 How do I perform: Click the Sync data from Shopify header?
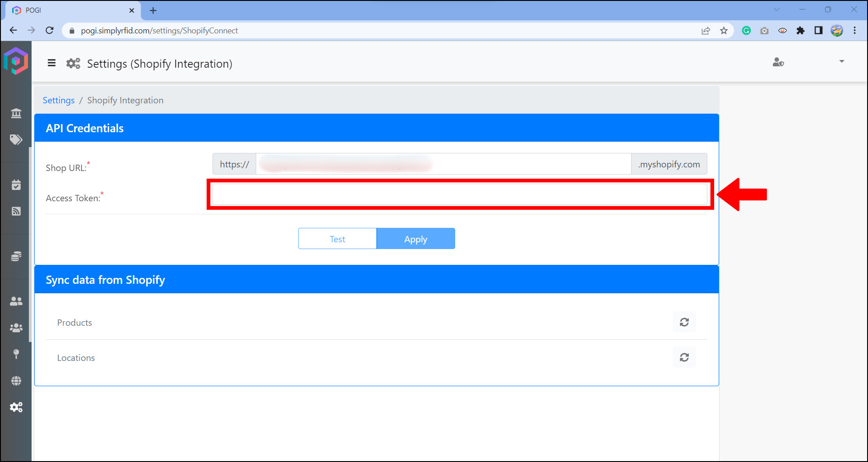click(x=377, y=280)
